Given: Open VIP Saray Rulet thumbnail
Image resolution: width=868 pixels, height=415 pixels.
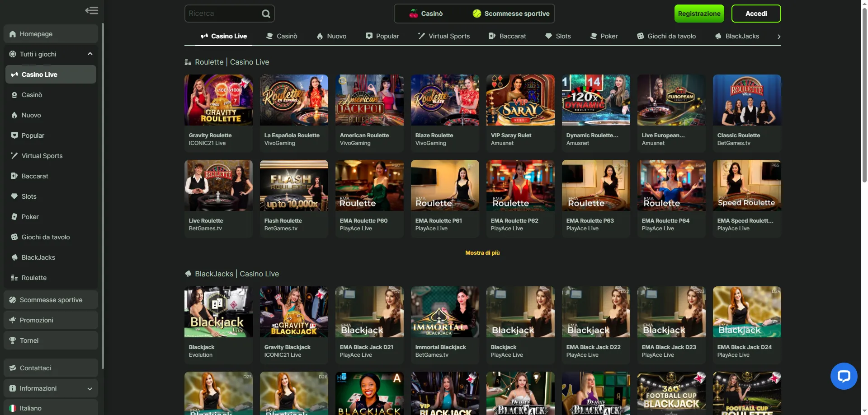Looking at the screenshot, I should click(520, 100).
